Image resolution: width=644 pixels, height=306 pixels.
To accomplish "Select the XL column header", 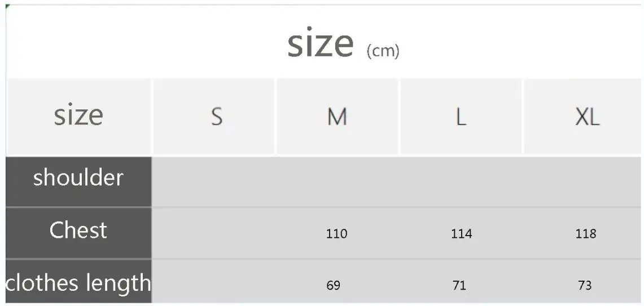I will click(x=587, y=117).
